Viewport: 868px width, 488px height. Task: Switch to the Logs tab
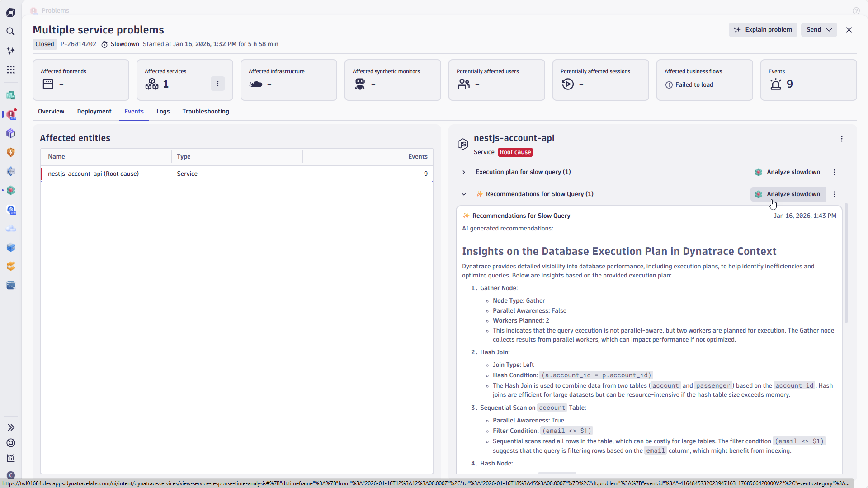[x=163, y=111]
